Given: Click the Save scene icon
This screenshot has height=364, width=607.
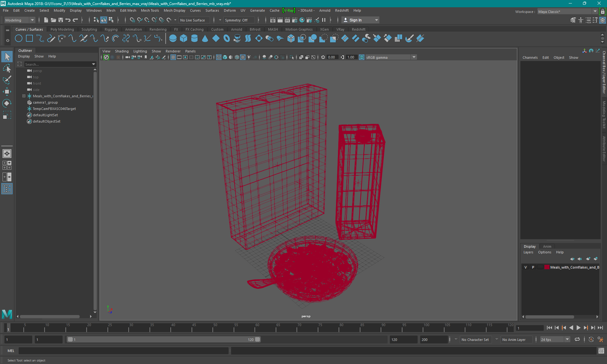Looking at the screenshot, I should click(x=61, y=20).
